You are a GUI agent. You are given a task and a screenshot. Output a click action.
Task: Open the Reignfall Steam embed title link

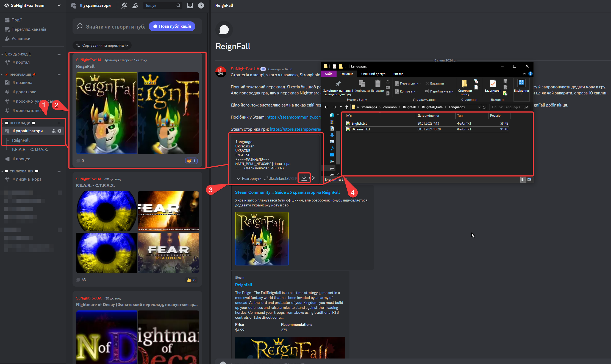[243, 285]
